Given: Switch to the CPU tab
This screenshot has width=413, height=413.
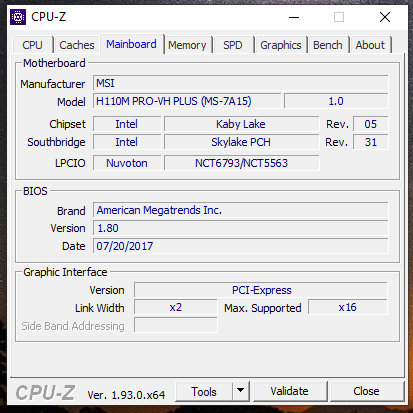Looking at the screenshot, I should click(32, 45).
